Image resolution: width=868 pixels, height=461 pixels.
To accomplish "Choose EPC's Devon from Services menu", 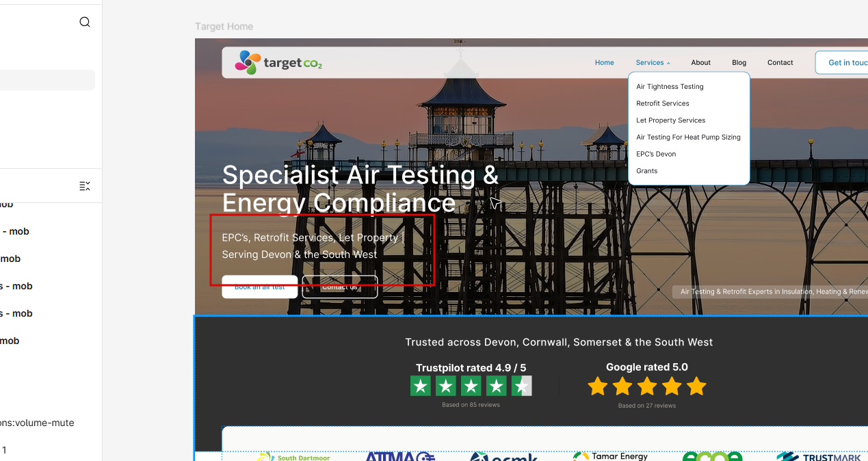I will click(656, 154).
